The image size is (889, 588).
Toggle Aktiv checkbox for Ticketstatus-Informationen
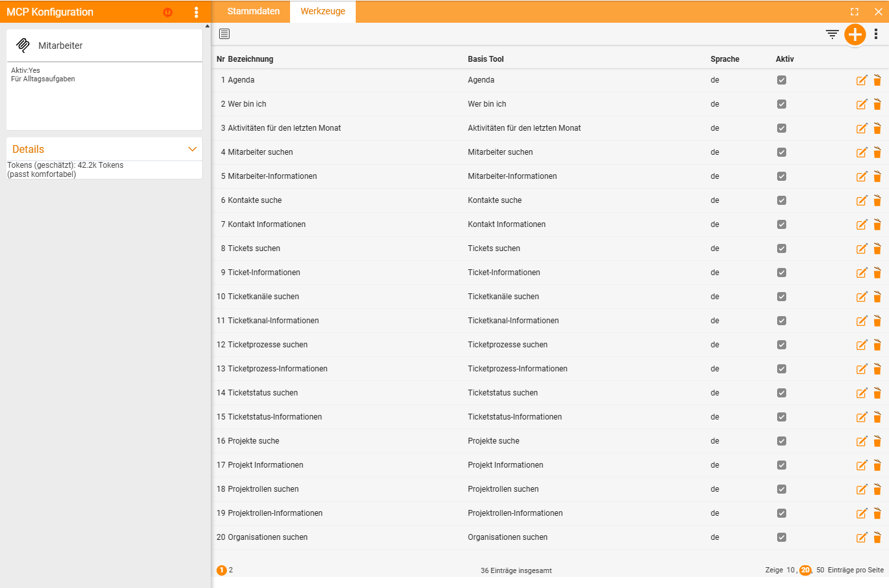pos(782,417)
